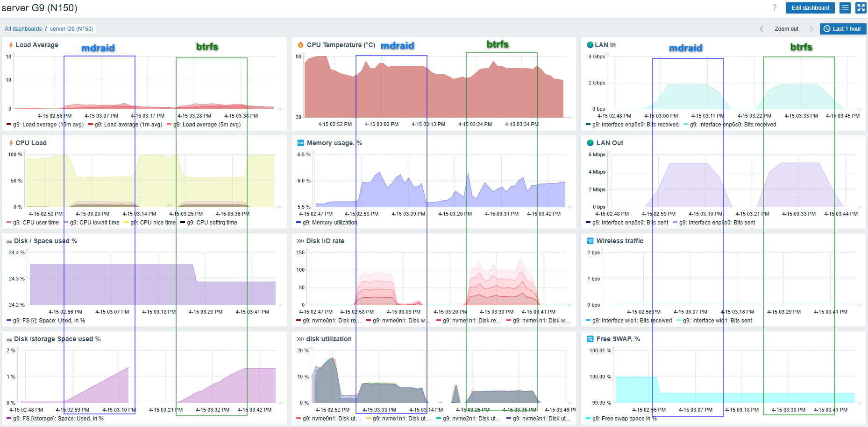Open the All dashboards breadcrumb link

(23, 29)
